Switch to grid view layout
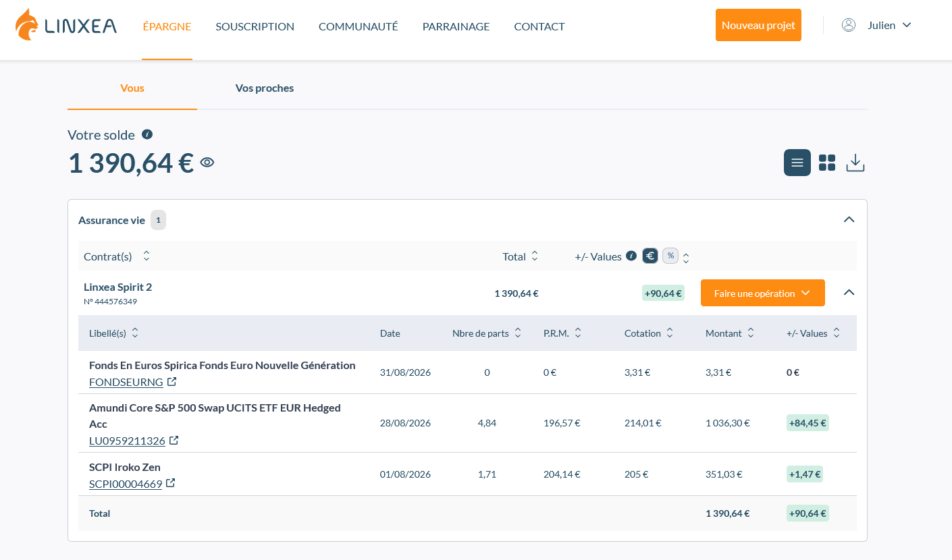 [827, 163]
